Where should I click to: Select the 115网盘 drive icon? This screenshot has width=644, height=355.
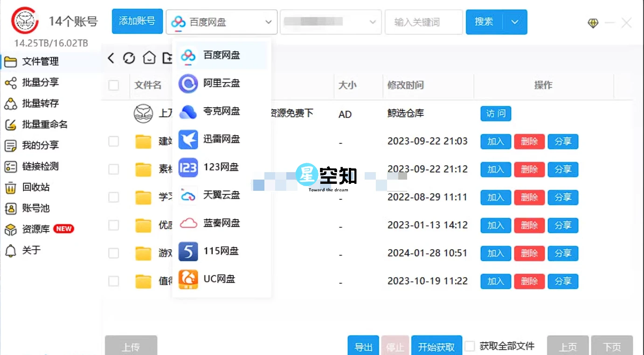click(188, 251)
